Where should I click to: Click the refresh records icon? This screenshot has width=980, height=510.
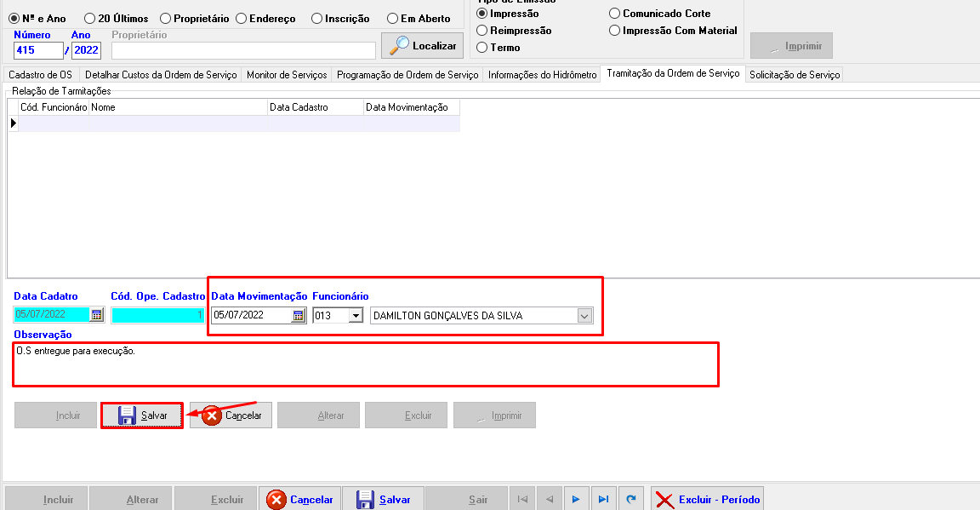(x=630, y=500)
